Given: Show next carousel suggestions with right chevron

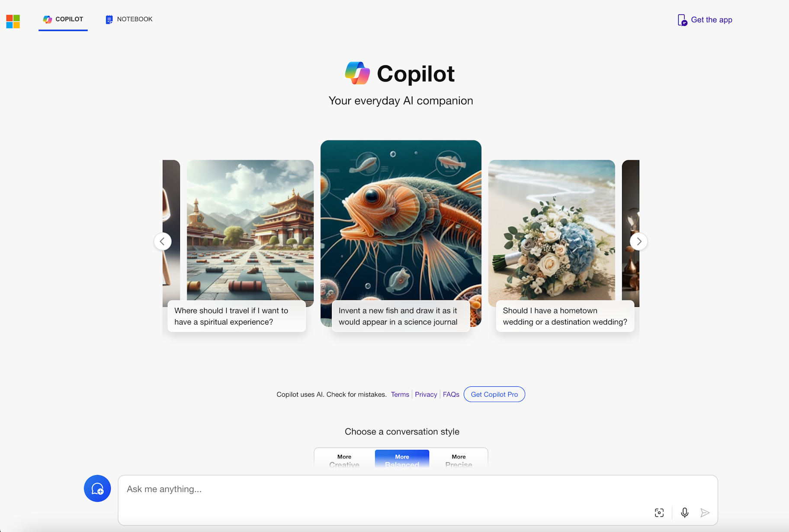Looking at the screenshot, I should point(639,241).
